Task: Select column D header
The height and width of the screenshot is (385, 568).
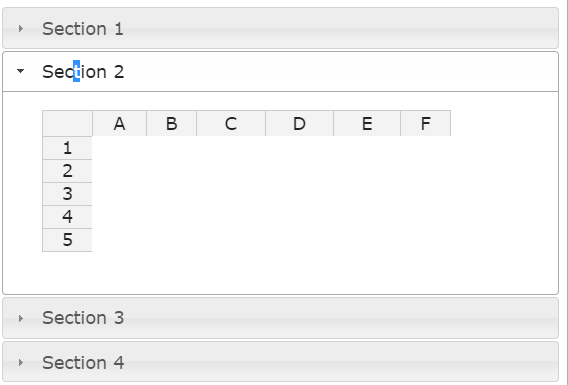Action: (299, 124)
